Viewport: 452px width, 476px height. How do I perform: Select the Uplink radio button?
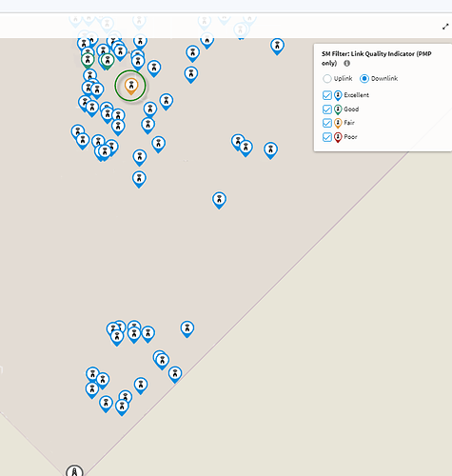tap(327, 78)
